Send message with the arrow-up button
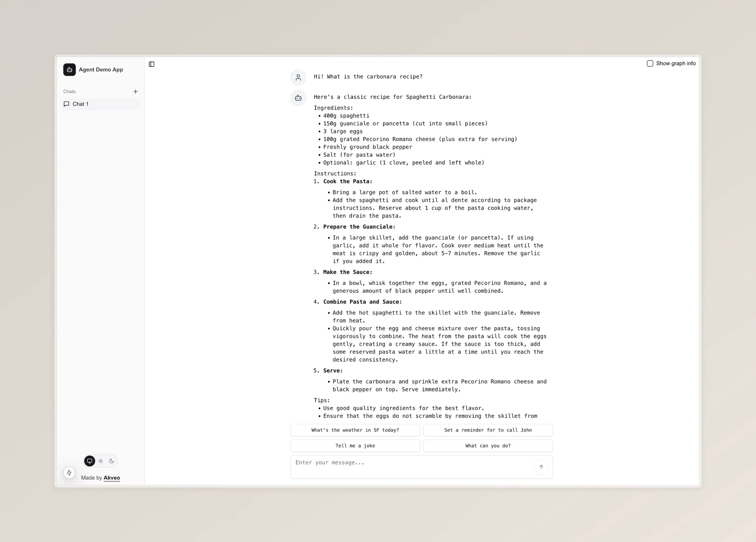Image resolution: width=756 pixels, height=542 pixels. [541, 467]
